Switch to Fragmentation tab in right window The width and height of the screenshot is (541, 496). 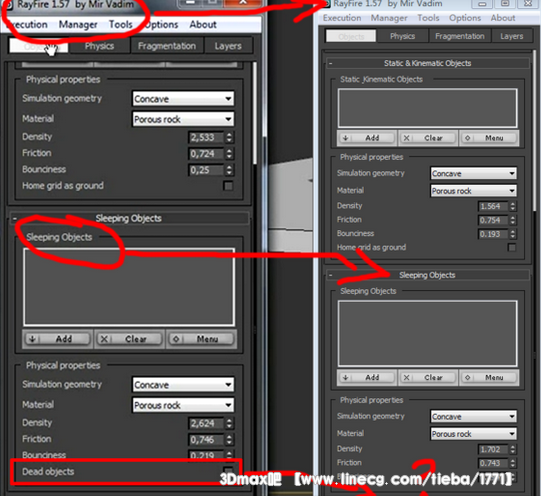click(460, 36)
